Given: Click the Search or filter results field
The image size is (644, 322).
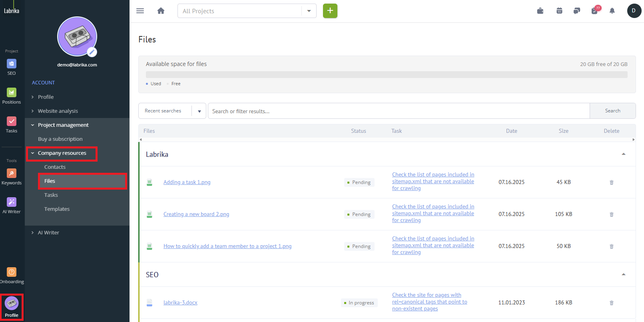Looking at the screenshot, I should (398, 111).
